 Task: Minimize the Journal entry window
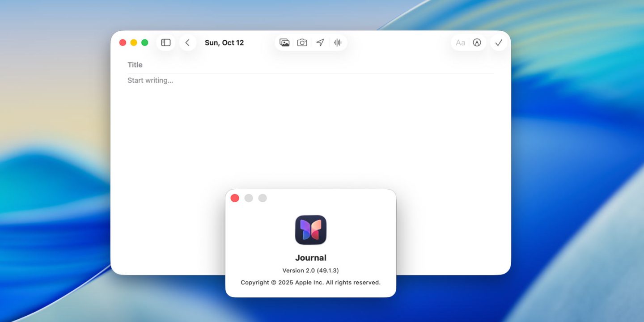pyautogui.click(x=134, y=42)
